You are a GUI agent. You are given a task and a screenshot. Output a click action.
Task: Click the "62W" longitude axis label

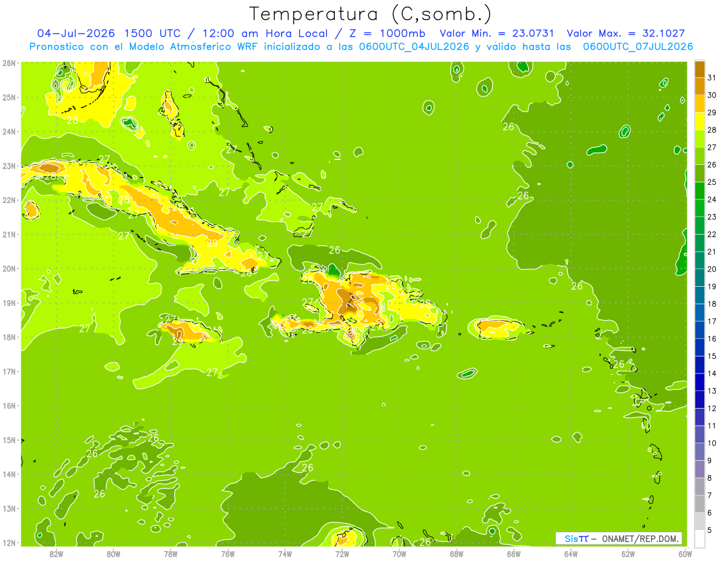pyautogui.click(x=628, y=554)
